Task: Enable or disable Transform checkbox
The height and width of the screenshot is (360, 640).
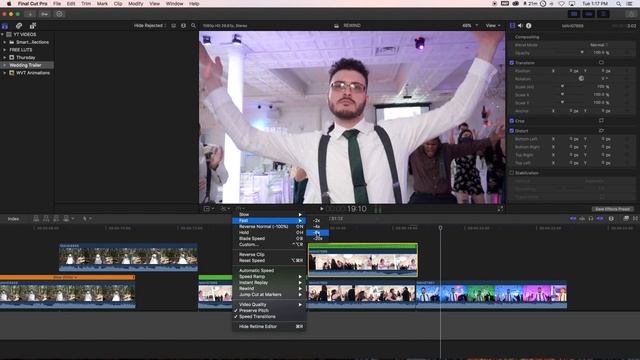Action: (511, 63)
